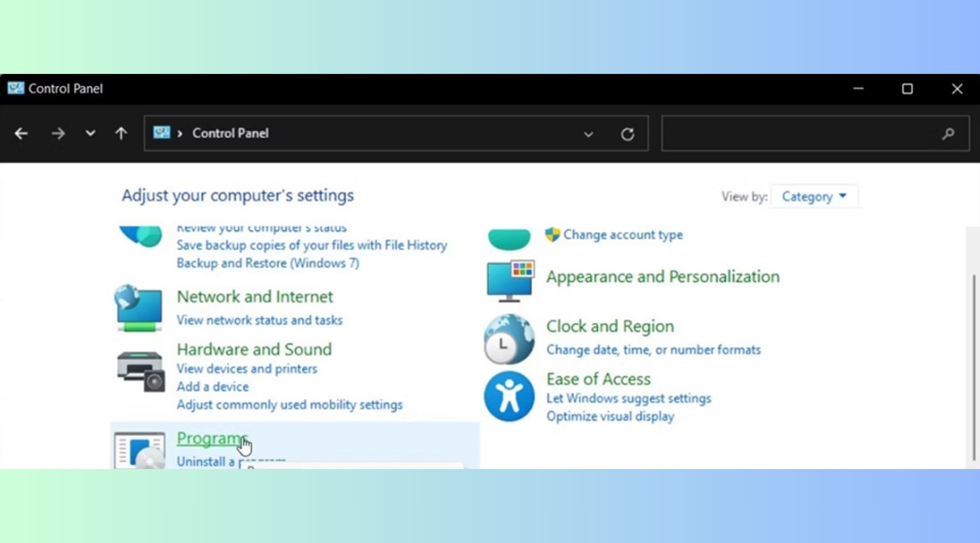Open View network status and tasks
This screenshot has height=543, width=980.
260,320
